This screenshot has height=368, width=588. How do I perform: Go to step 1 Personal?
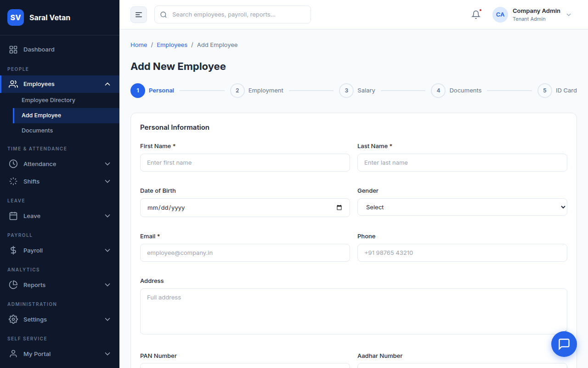click(153, 91)
